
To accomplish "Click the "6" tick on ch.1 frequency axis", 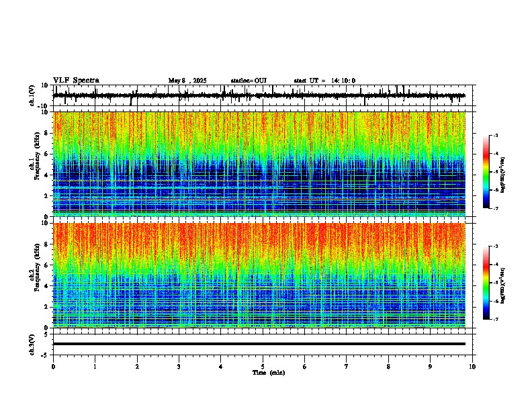I will (47, 154).
